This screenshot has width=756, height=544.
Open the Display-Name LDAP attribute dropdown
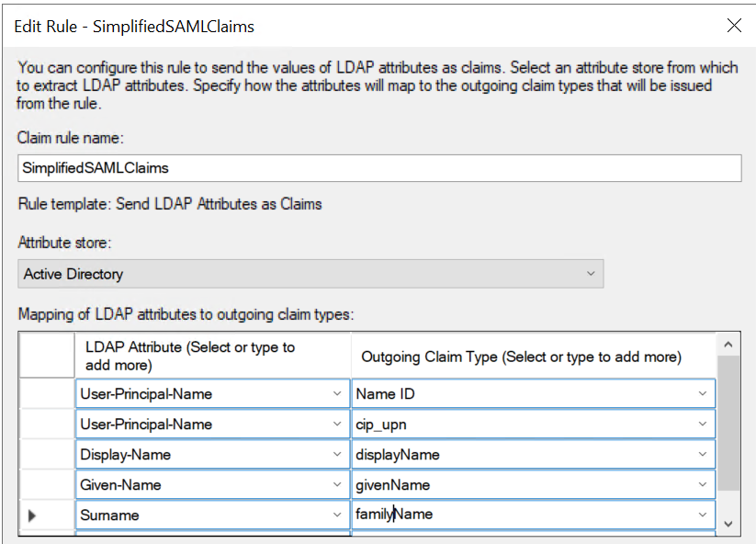pyautogui.click(x=338, y=455)
